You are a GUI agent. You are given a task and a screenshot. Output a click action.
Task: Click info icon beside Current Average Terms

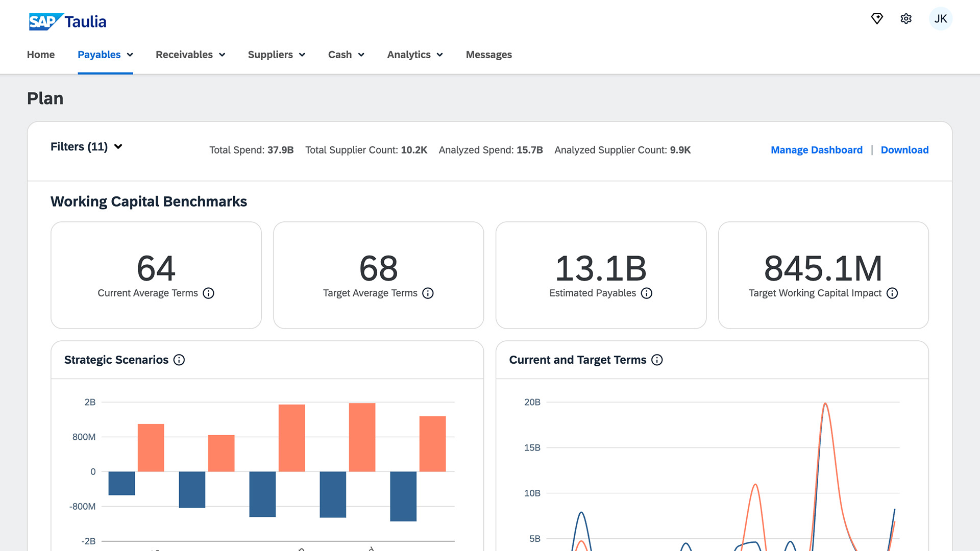pos(208,293)
